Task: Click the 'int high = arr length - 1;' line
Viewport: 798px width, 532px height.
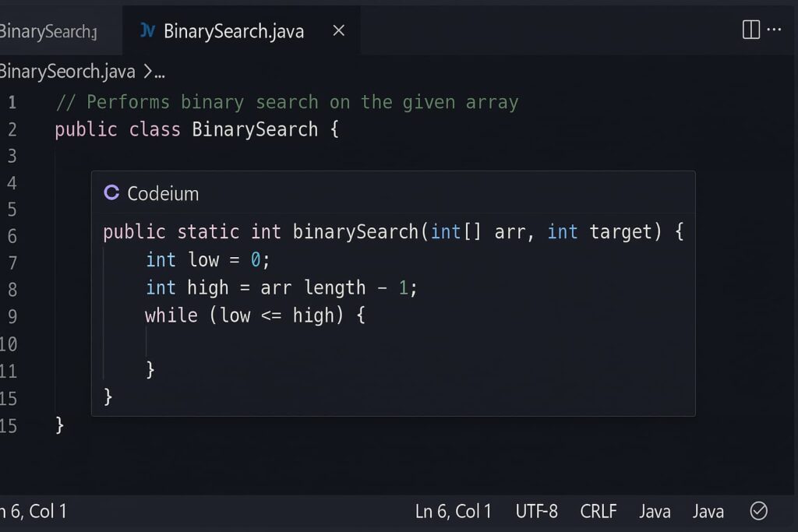Action: (281, 288)
